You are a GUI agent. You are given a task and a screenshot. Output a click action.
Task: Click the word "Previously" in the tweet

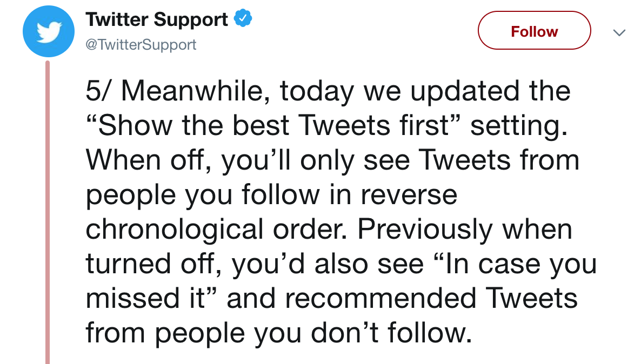(425, 229)
